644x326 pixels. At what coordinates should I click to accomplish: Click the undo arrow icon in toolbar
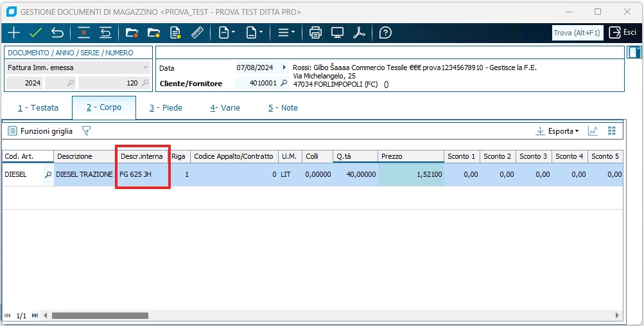click(58, 33)
